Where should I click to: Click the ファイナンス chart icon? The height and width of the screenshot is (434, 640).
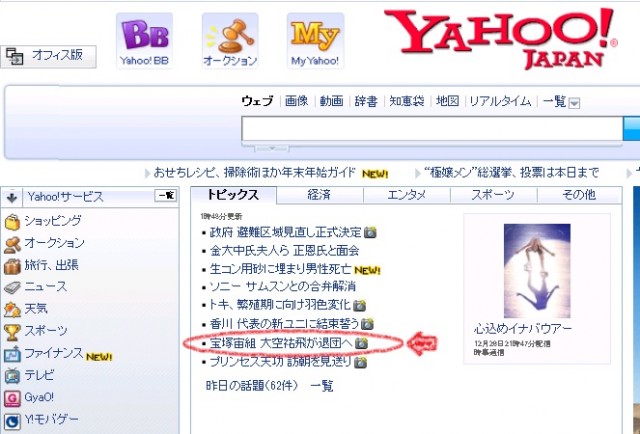click(12, 354)
